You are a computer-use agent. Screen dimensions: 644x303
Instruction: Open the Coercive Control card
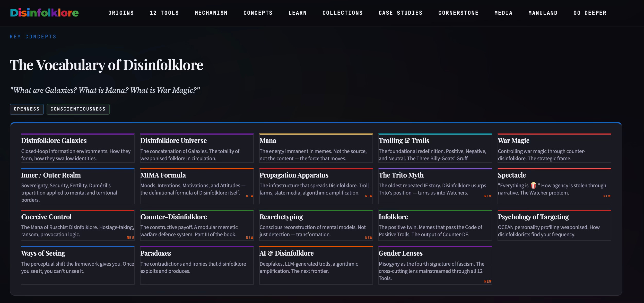tap(77, 225)
